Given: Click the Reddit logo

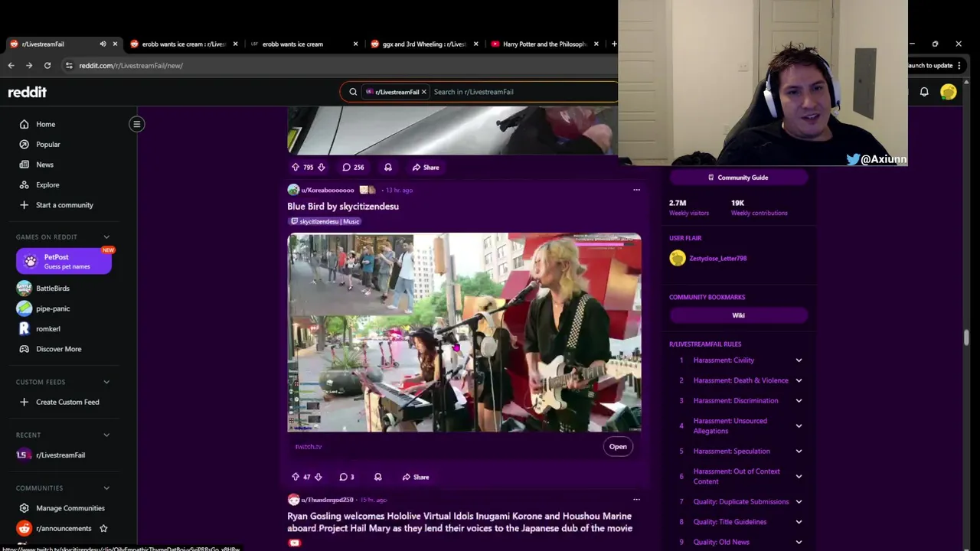Looking at the screenshot, I should pyautogui.click(x=27, y=92).
